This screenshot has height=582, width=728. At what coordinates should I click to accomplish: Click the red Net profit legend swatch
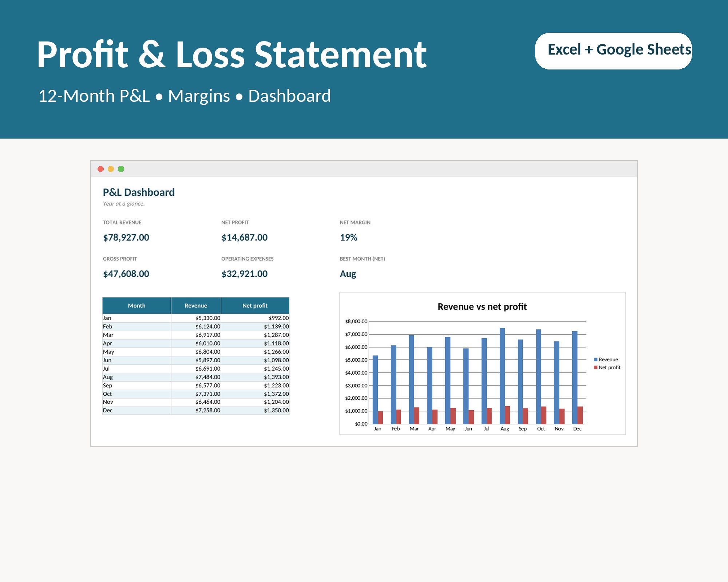click(x=596, y=367)
